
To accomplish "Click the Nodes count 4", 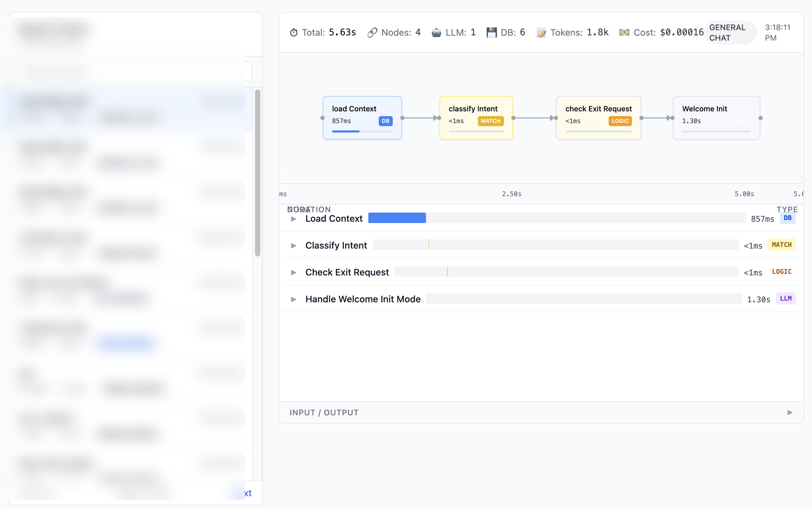I will (418, 32).
